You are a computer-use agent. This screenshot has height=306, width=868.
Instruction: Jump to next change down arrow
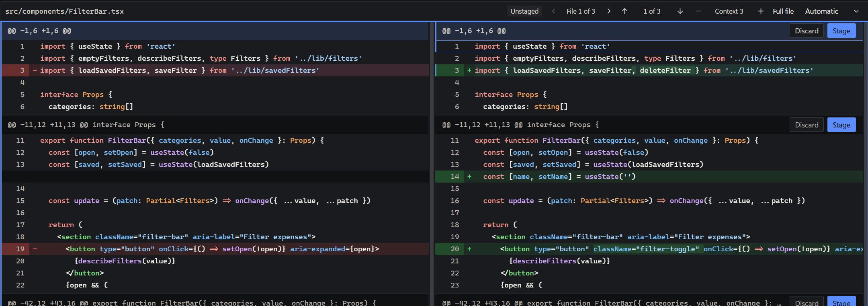click(x=680, y=11)
